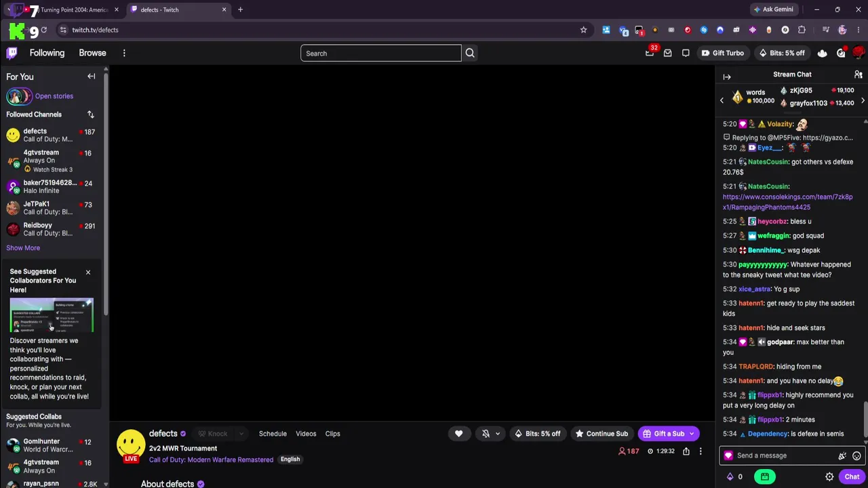The image size is (868, 488).
Task: Click the purple Chat send button
Action: click(x=852, y=476)
